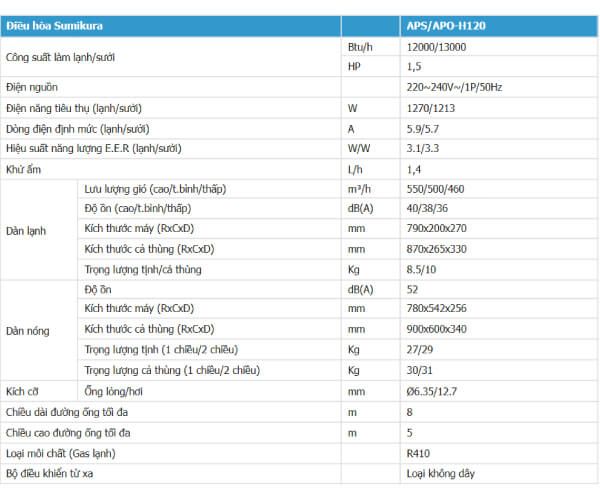This screenshot has width=600, height=500.
Task: Select the 220~240V~/1P/50Hz value cell
Action: coord(456,88)
